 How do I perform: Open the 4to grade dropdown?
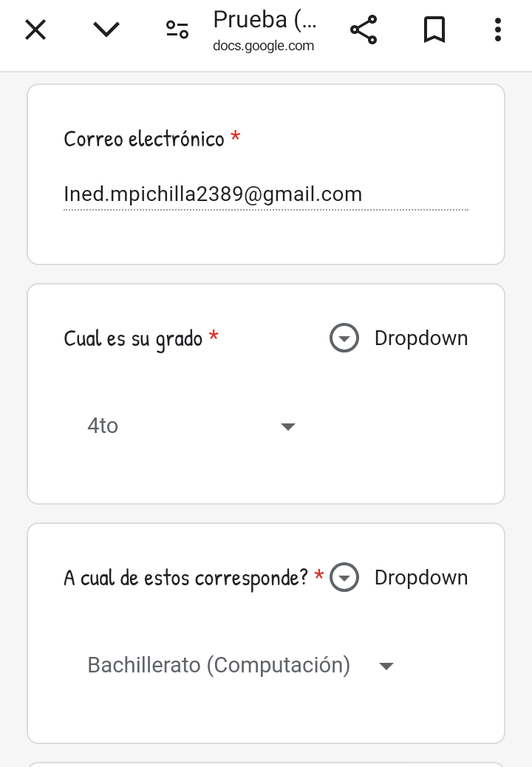pyautogui.click(x=191, y=426)
